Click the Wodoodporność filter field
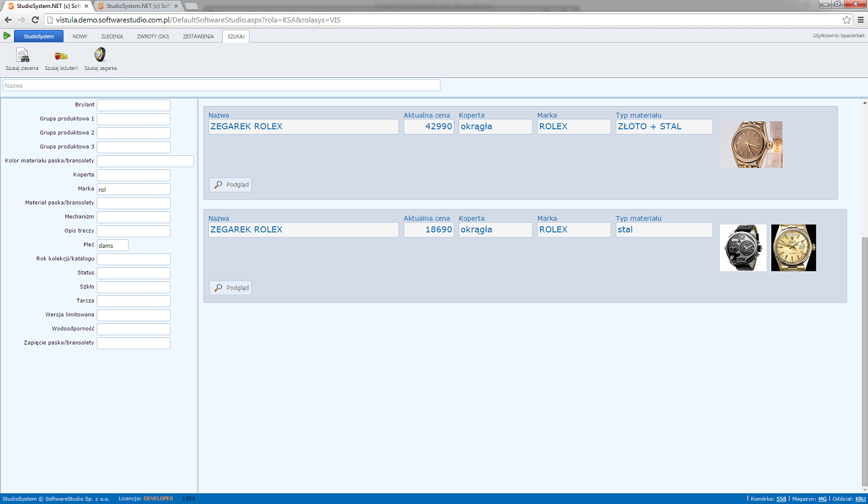868x504 pixels. (133, 329)
